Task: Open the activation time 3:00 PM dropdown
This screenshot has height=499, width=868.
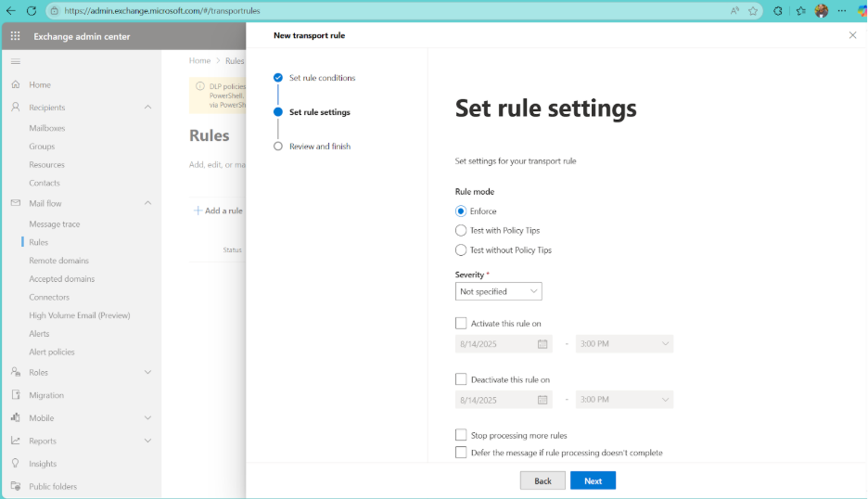Action: click(624, 344)
